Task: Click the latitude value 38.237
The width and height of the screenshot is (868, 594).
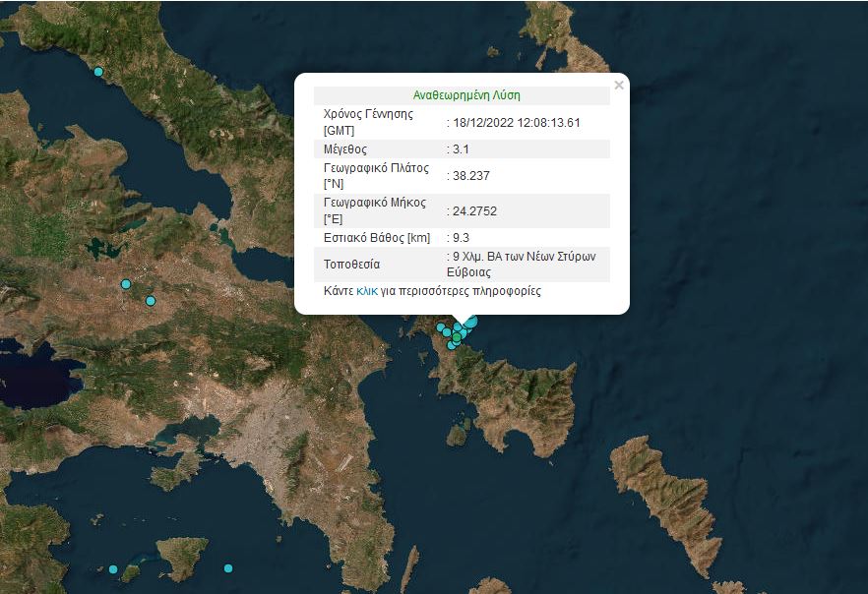Action: point(470,176)
